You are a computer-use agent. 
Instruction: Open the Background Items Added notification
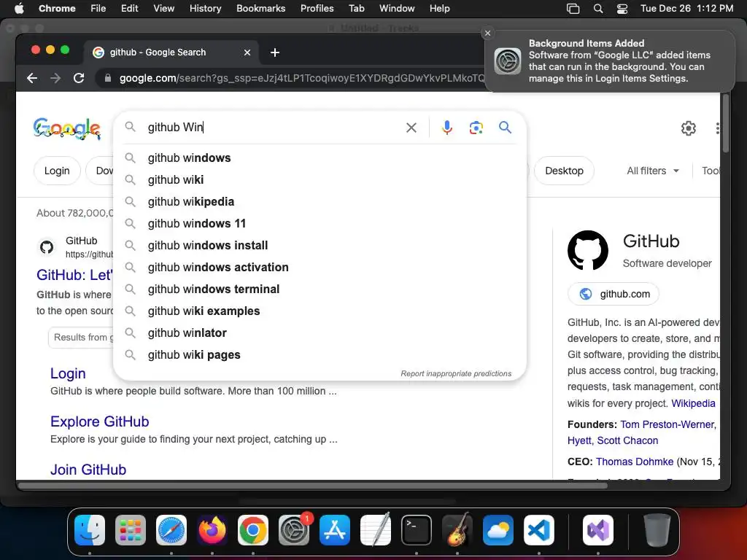pos(610,61)
